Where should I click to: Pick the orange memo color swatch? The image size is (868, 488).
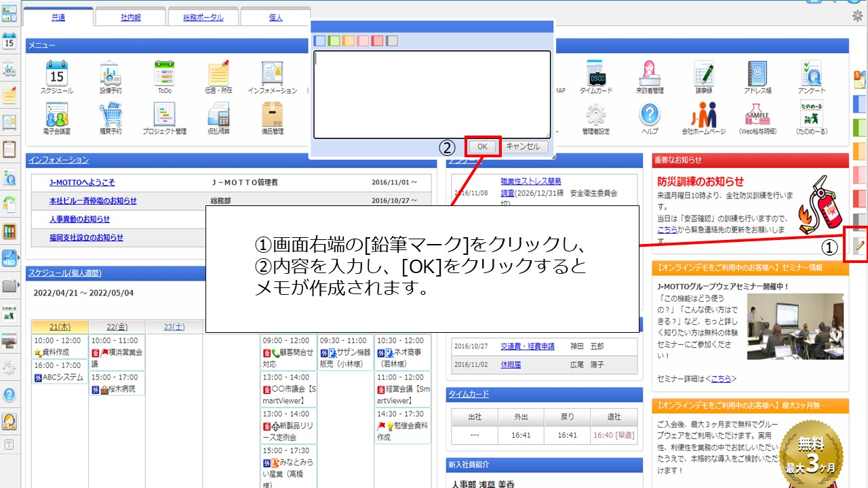point(349,41)
